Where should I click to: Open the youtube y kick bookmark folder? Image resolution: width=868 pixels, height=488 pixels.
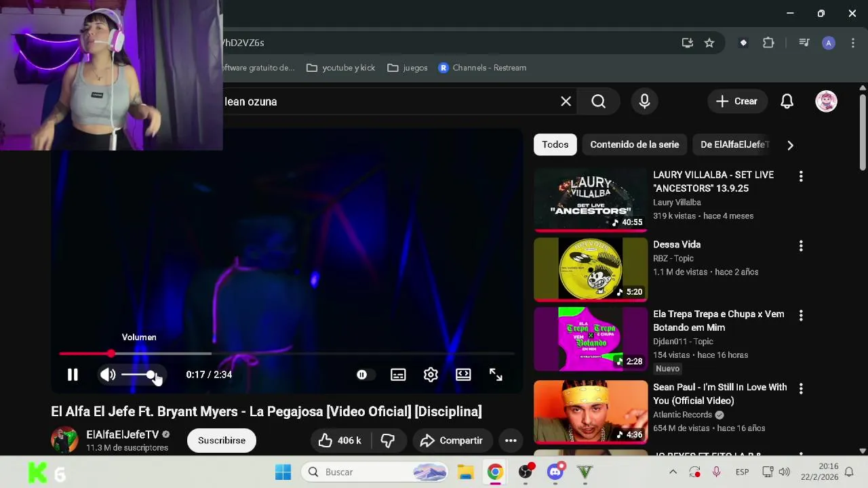point(341,68)
